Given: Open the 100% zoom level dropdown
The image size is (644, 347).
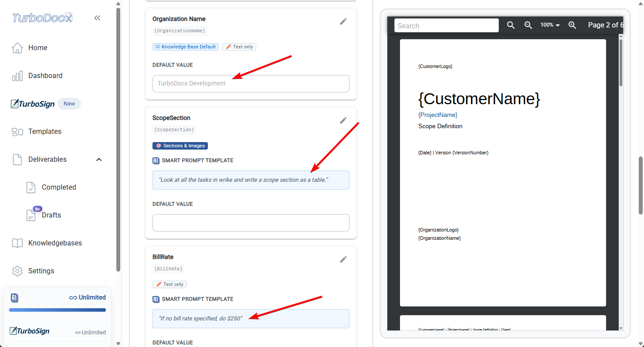Looking at the screenshot, I should (549, 25).
